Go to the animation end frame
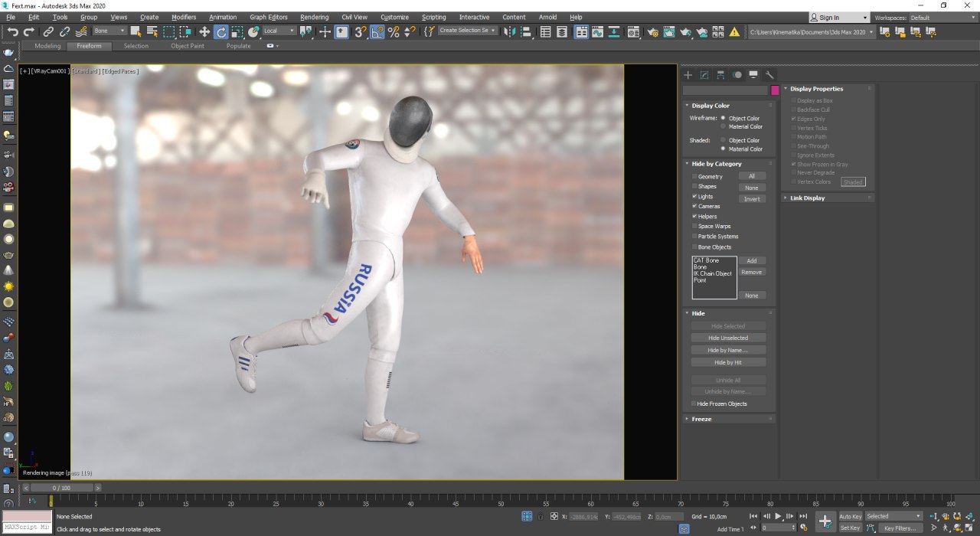The width and height of the screenshot is (980, 536). pyautogui.click(x=802, y=516)
